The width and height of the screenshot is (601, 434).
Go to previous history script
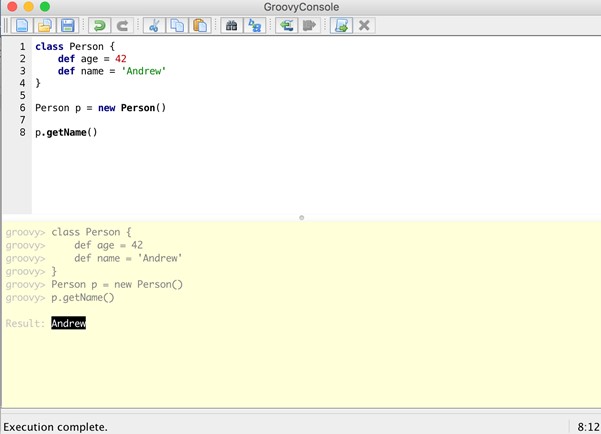[x=286, y=26]
